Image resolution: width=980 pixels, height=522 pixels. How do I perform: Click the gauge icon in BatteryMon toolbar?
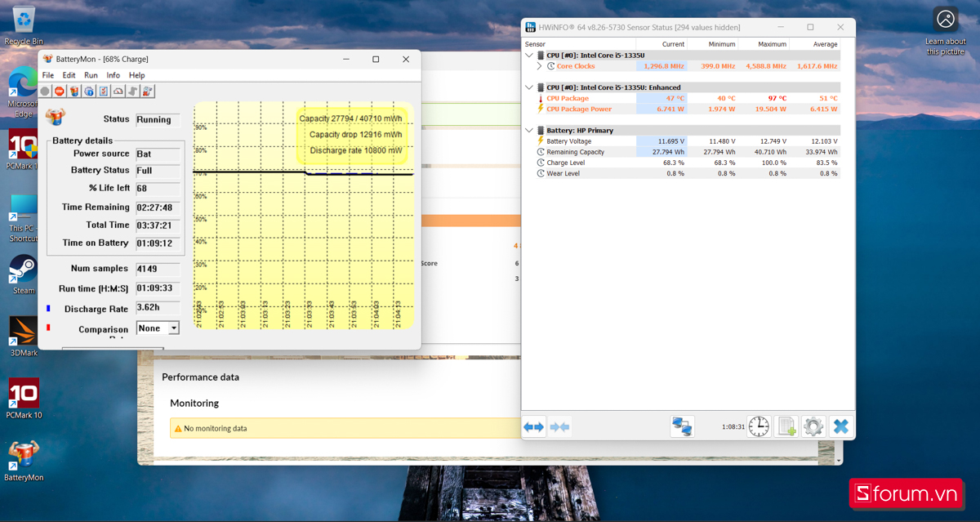[x=118, y=91]
